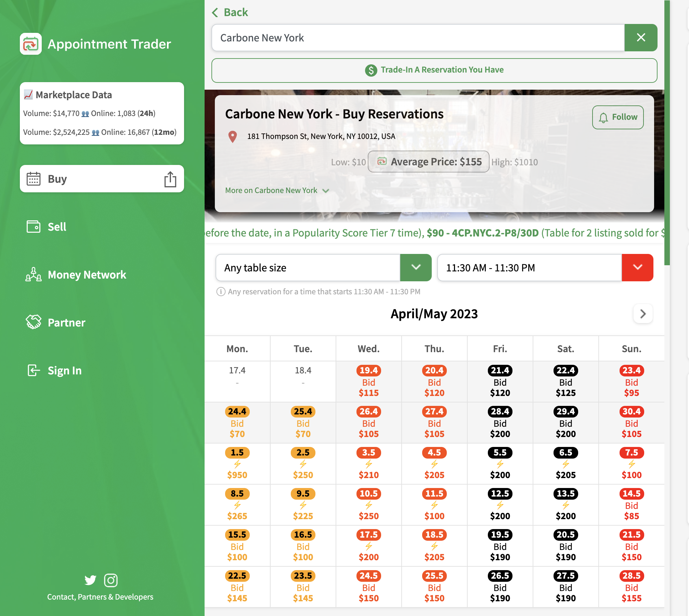Click the Back link
The height and width of the screenshot is (616, 689).
coord(230,12)
